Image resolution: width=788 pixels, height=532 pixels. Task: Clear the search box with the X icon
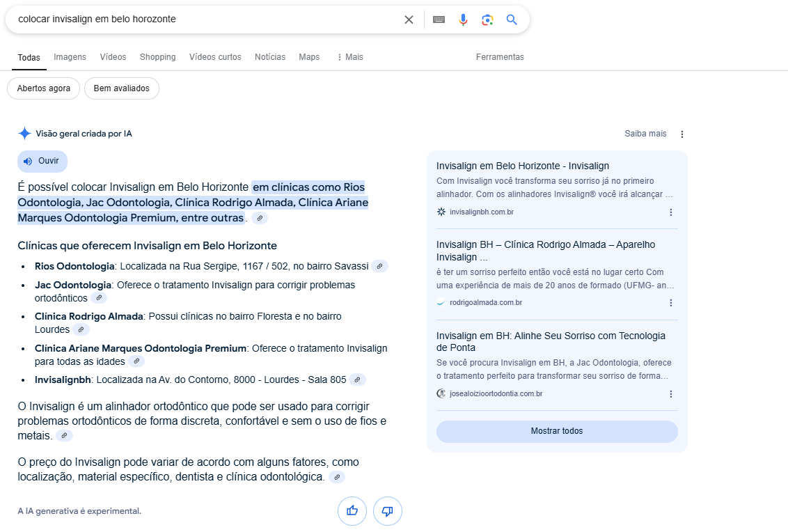click(409, 19)
